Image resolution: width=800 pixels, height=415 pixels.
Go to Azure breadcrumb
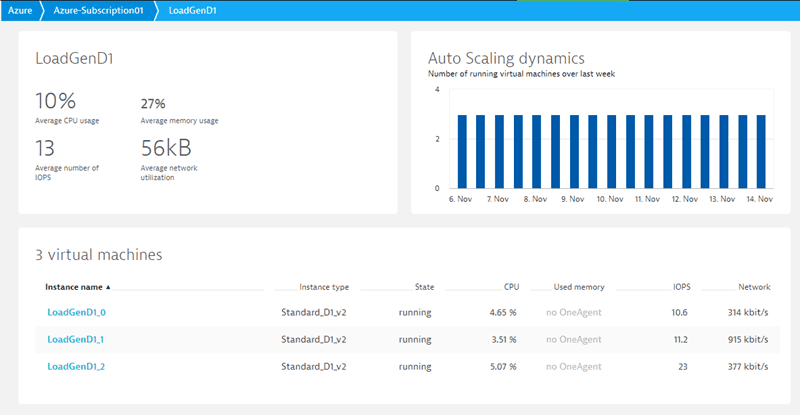tap(20, 11)
